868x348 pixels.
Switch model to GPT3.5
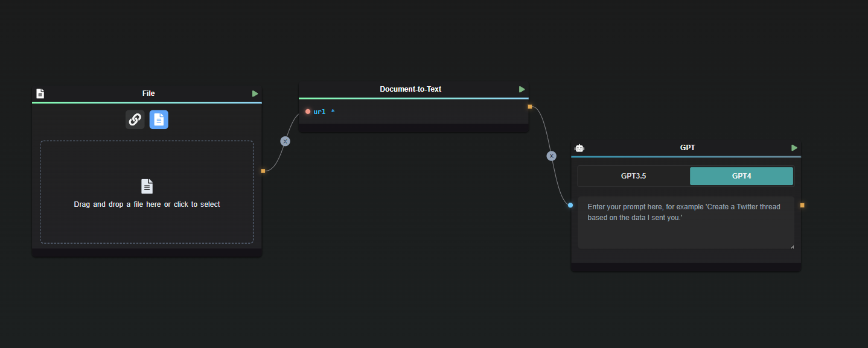633,176
